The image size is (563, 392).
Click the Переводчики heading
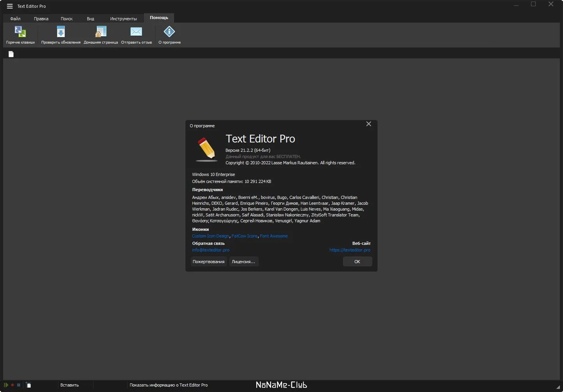click(208, 190)
